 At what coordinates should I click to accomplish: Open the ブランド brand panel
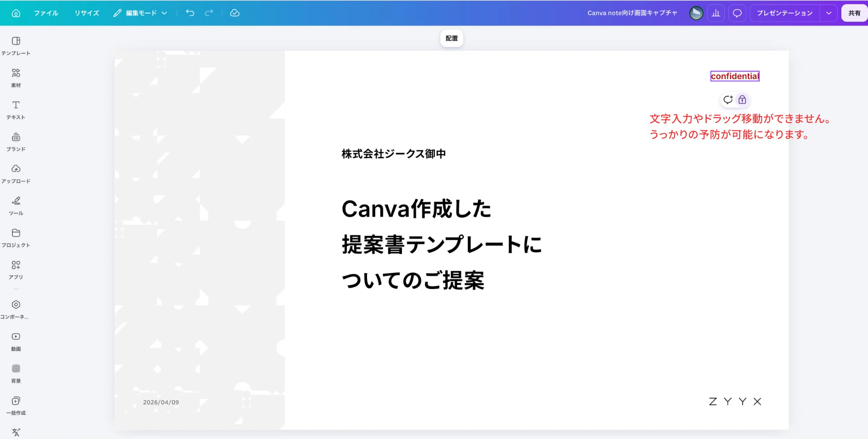tap(16, 142)
